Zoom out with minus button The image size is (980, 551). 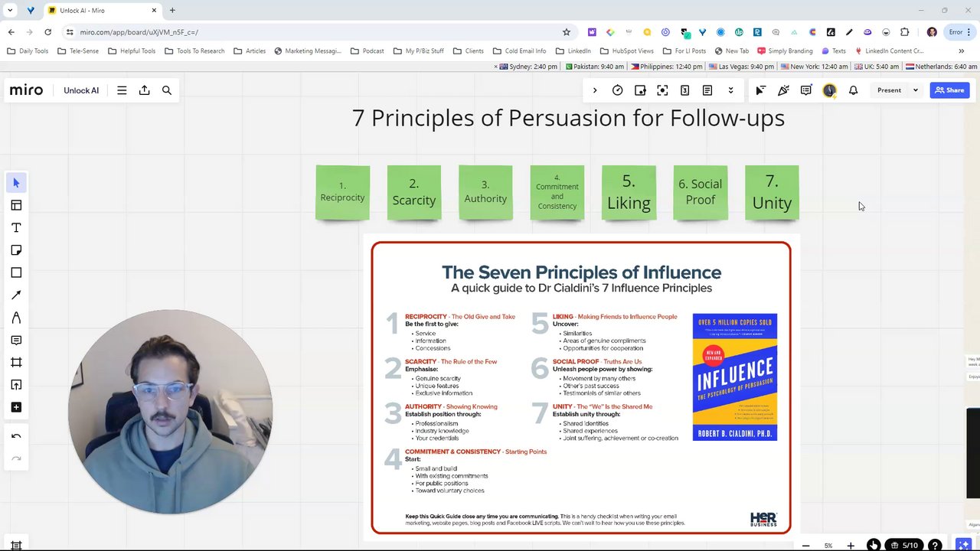(x=805, y=546)
